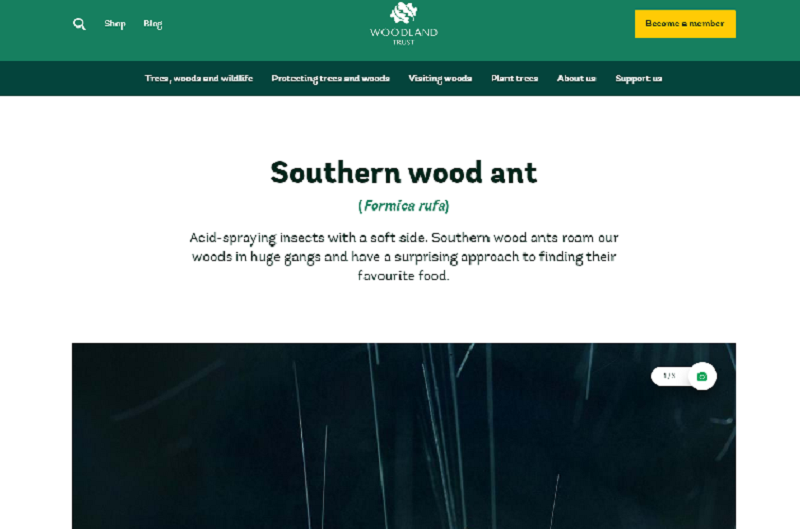Click the Woodland Trust leaf emblem
Viewport: 800px width, 529px height.
click(x=404, y=13)
